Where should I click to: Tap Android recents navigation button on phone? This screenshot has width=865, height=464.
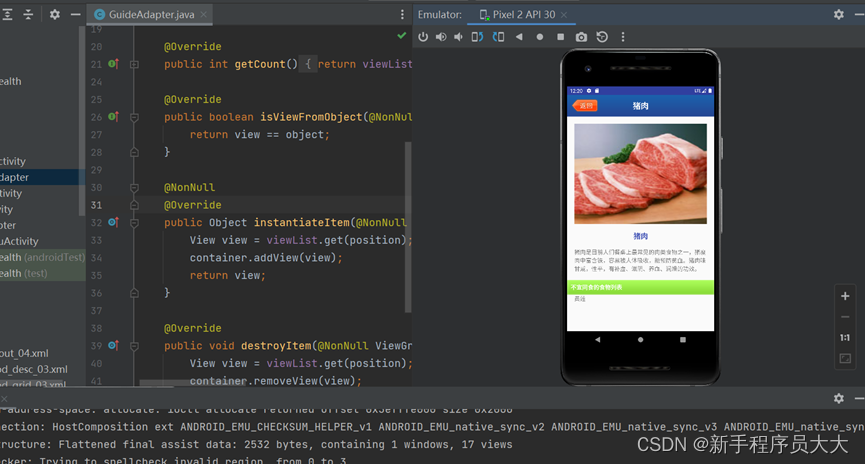click(x=683, y=340)
